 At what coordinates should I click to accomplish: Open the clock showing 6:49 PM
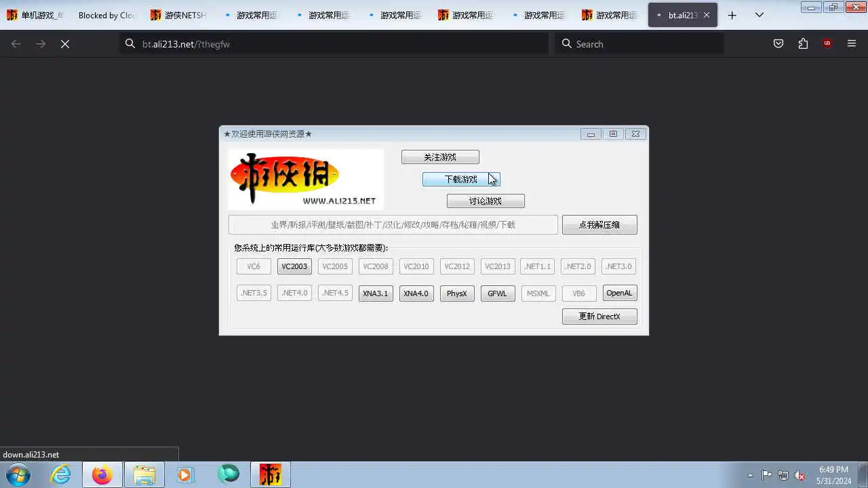point(833,474)
